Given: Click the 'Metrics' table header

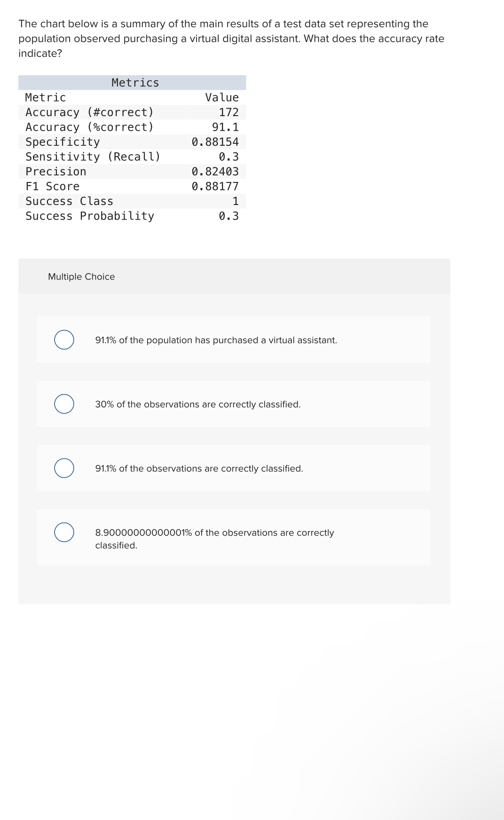Looking at the screenshot, I should point(135,83).
